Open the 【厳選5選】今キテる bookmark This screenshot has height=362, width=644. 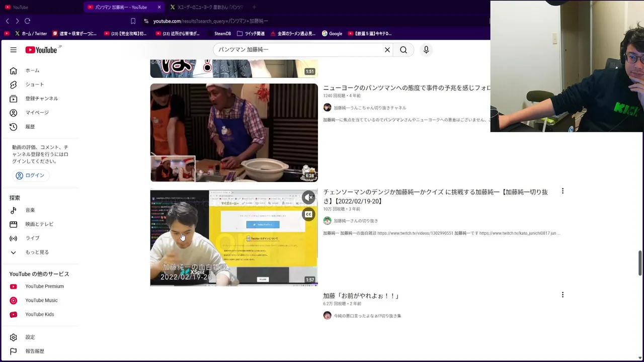pos(370,34)
